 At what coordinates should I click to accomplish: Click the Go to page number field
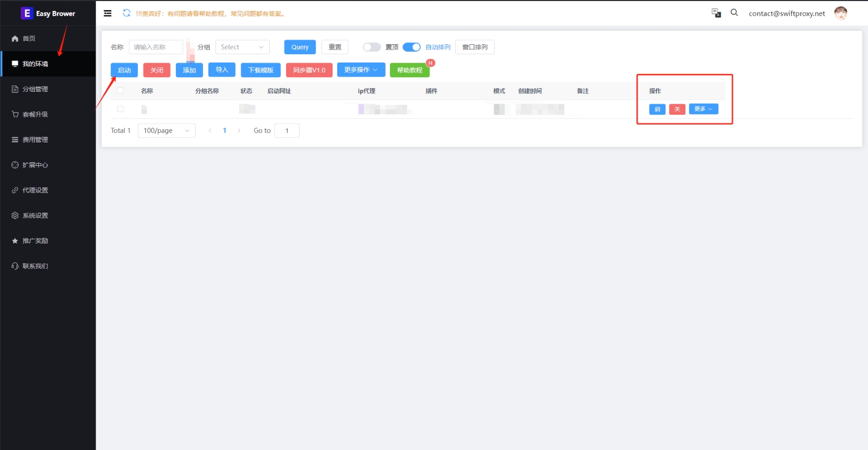[287, 130]
